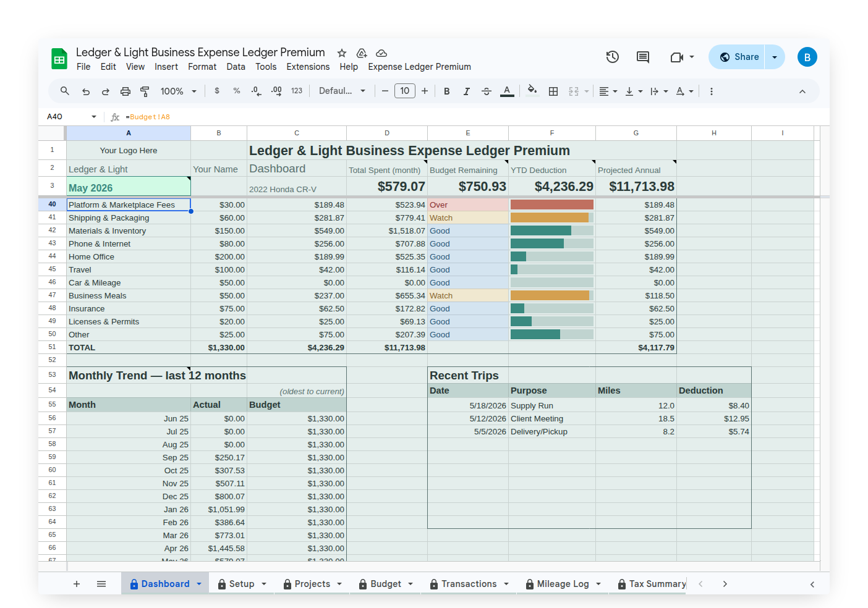Screen dimensions: 868x608
Task: Open the Google Sheets home icon
Action: tap(59, 59)
